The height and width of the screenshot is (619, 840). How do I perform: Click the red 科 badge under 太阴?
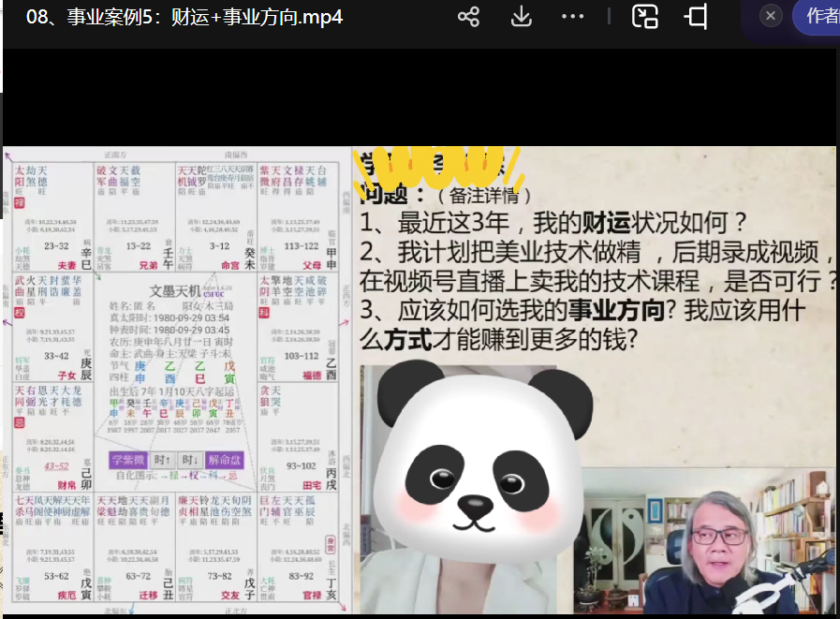click(x=264, y=313)
